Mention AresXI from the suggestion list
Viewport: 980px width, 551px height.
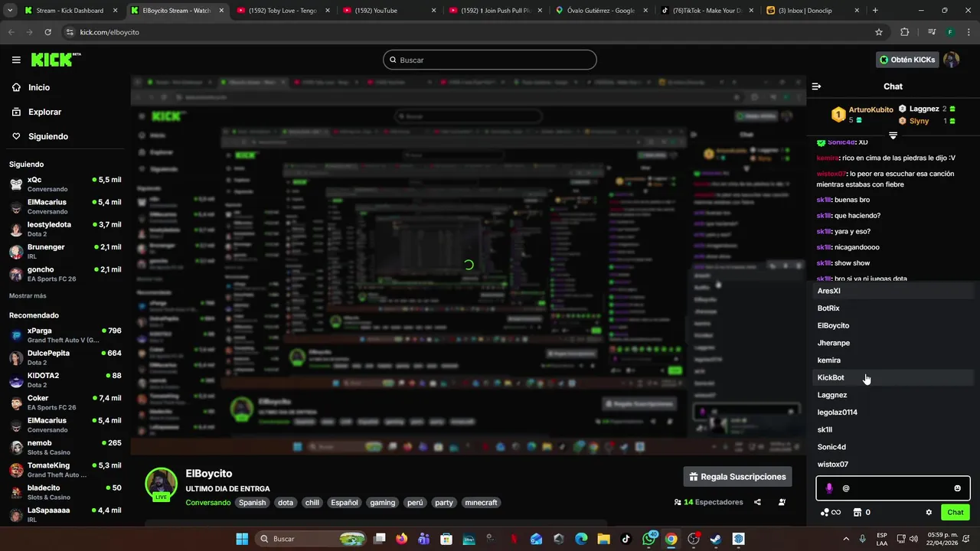893,291
